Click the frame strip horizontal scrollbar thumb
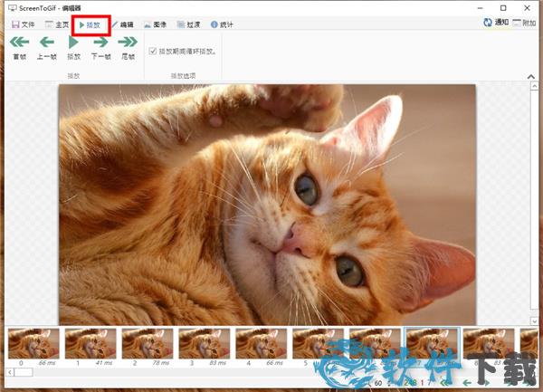543x392 pixels. pyautogui.click(x=24, y=372)
